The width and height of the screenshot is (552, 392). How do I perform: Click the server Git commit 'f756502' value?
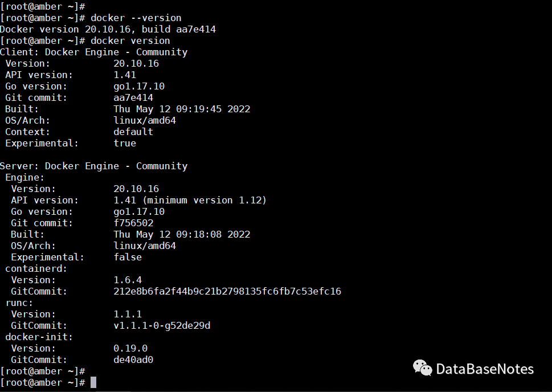[x=133, y=223]
